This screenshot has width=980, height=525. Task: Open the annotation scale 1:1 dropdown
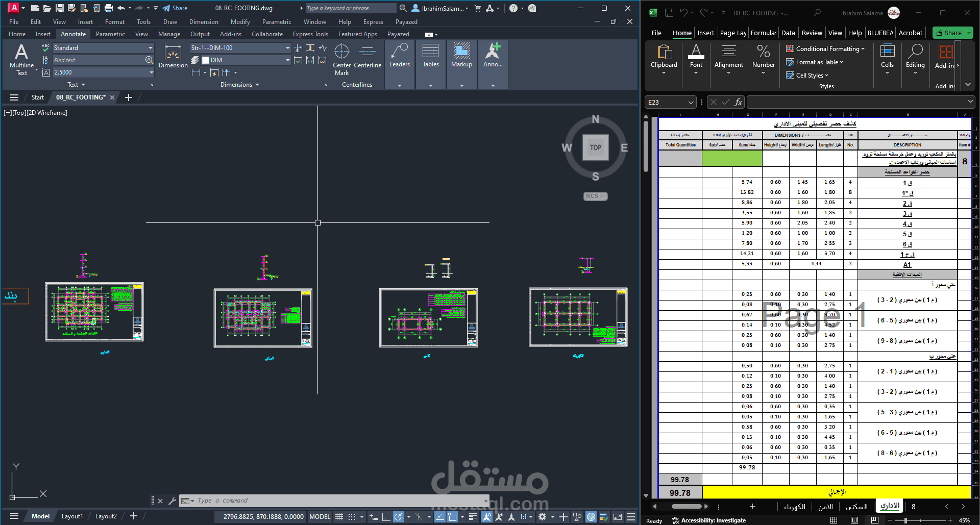coord(526,516)
